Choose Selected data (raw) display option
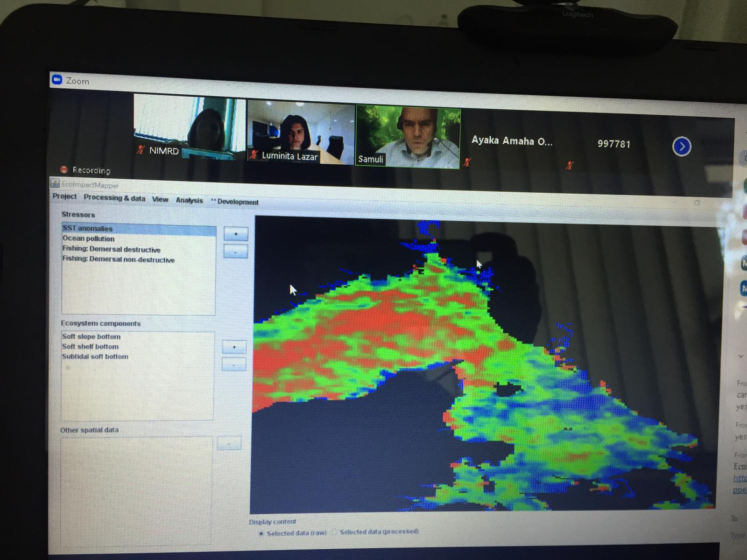 point(293,533)
